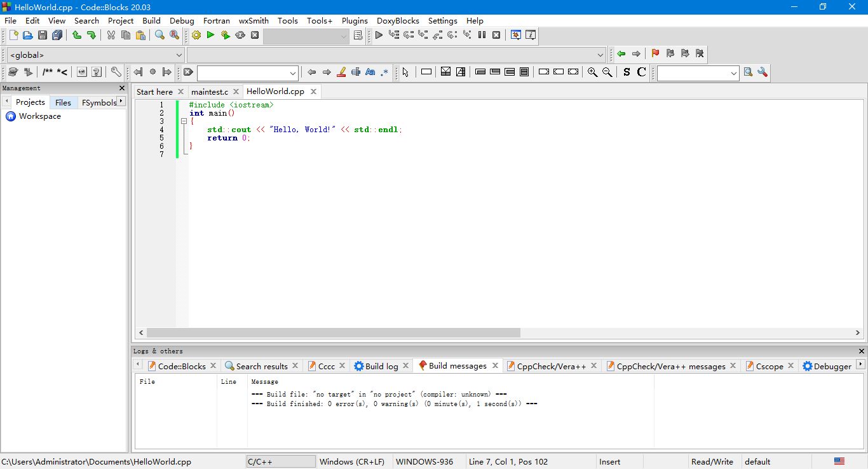Toggle highlight occurrences tool

[x=341, y=72]
